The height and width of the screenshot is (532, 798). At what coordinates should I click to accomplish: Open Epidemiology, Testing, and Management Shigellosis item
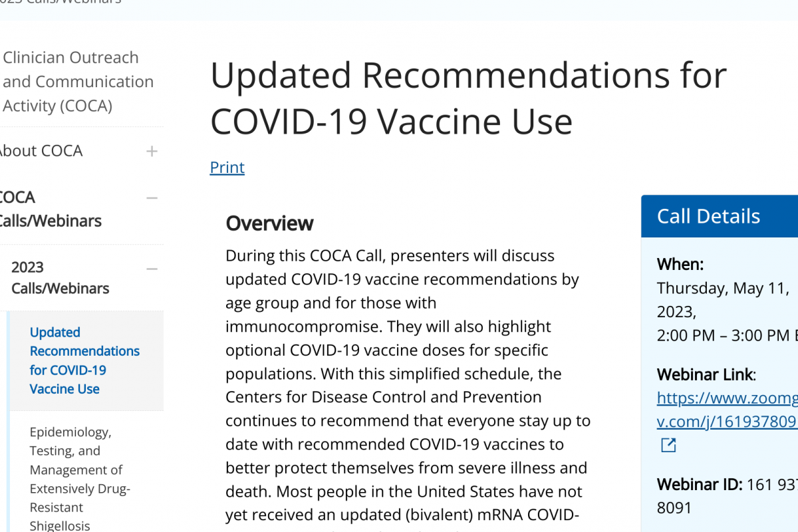(x=80, y=478)
